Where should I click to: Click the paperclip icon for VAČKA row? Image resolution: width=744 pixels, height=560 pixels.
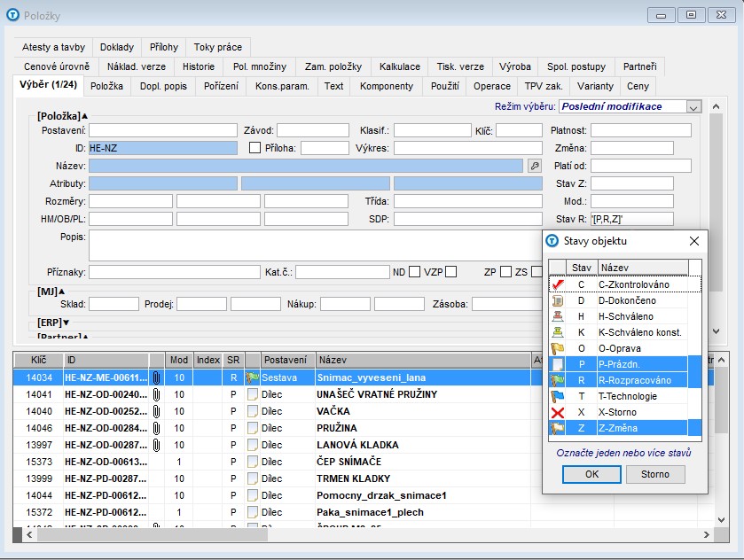click(156, 412)
